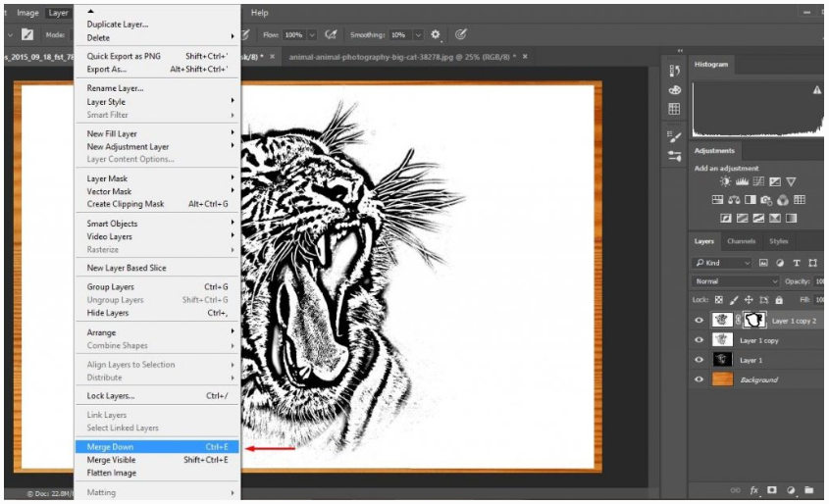The width and height of the screenshot is (829, 504).
Task: Expand the Smart Objects submenu
Action: [x=158, y=224]
